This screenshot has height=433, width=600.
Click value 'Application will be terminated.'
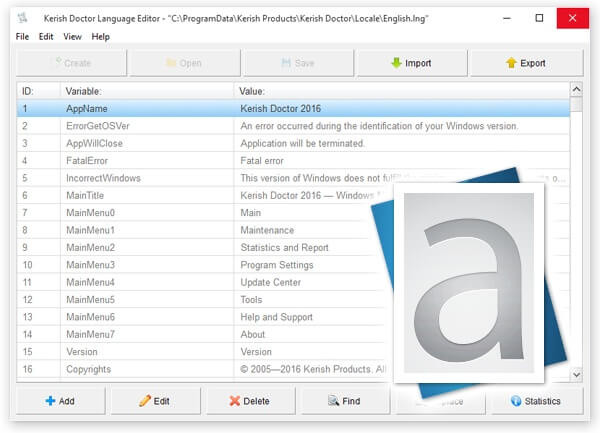pyautogui.click(x=302, y=143)
